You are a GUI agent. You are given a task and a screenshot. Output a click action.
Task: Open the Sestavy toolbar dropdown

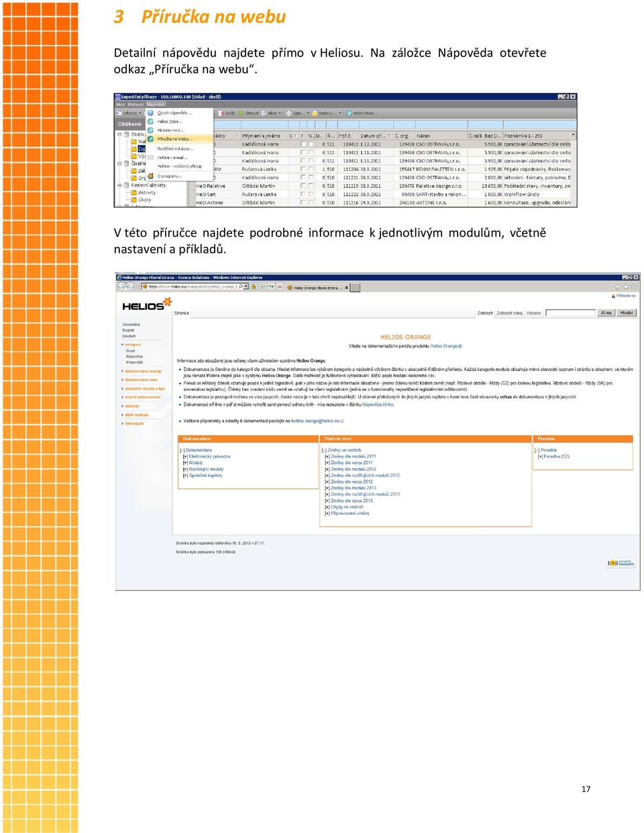tap(328, 113)
